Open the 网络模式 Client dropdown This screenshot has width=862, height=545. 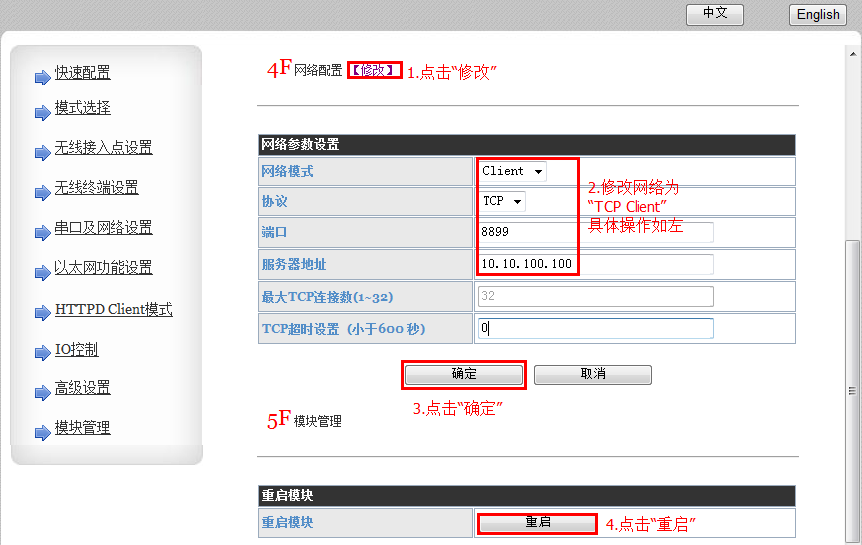[x=512, y=171]
